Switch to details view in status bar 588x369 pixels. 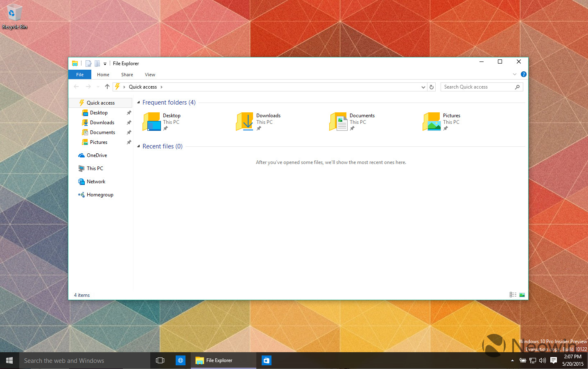(x=513, y=294)
